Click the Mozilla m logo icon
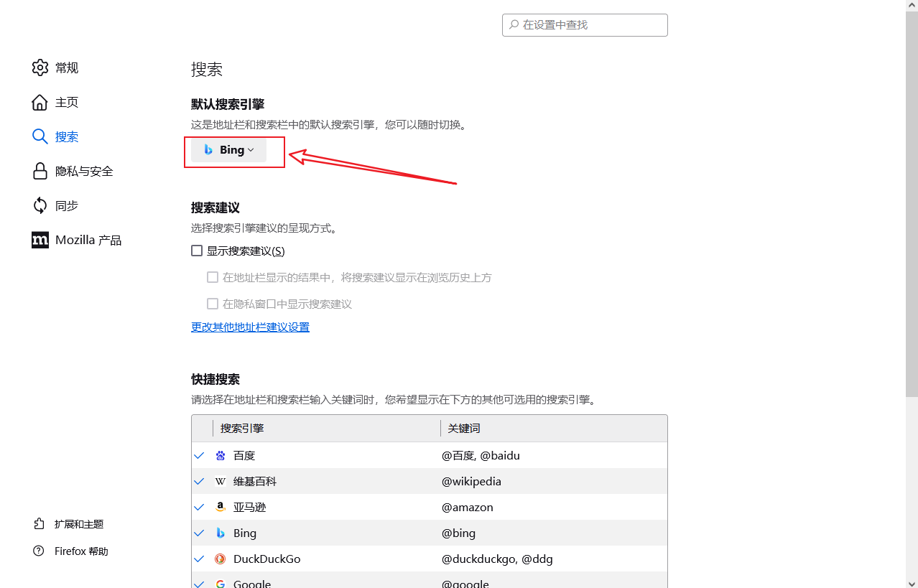Image resolution: width=918 pixels, height=588 pixels. (40, 240)
